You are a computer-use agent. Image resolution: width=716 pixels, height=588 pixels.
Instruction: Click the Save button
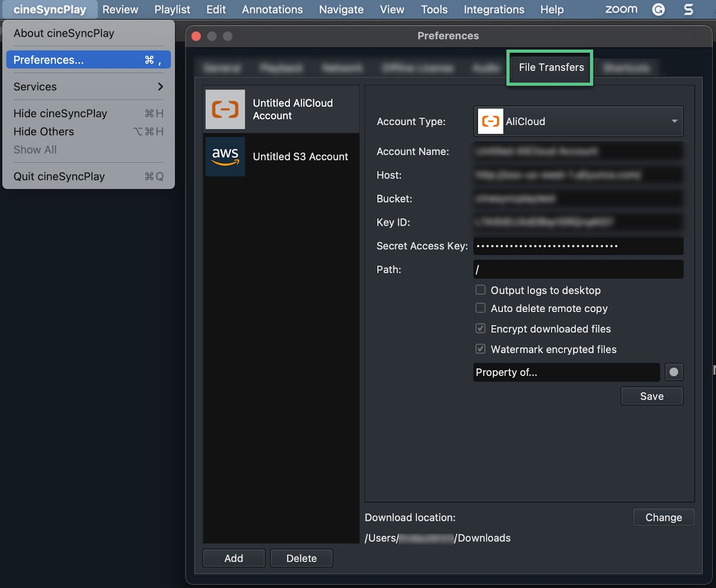pos(652,396)
